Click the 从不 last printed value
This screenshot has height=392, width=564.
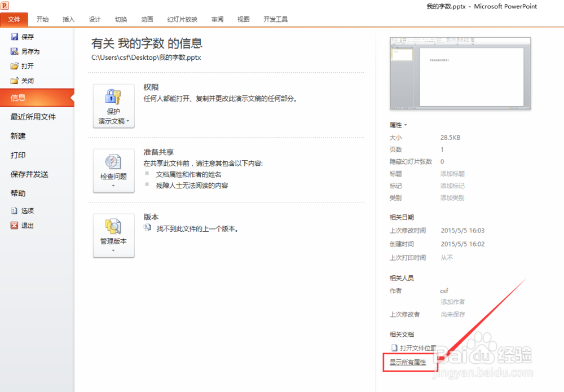tap(447, 258)
